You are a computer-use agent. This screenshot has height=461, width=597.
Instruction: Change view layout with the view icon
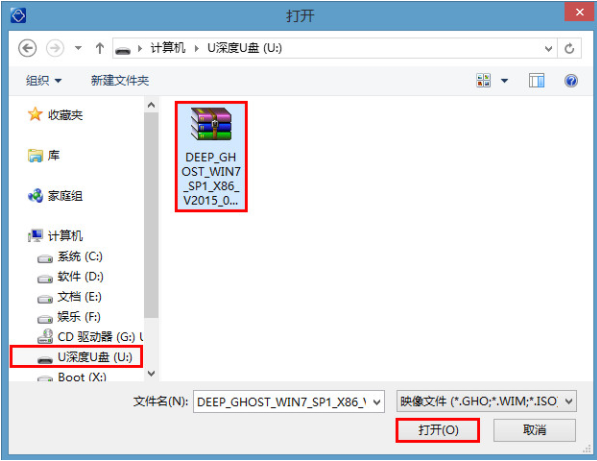[483, 81]
